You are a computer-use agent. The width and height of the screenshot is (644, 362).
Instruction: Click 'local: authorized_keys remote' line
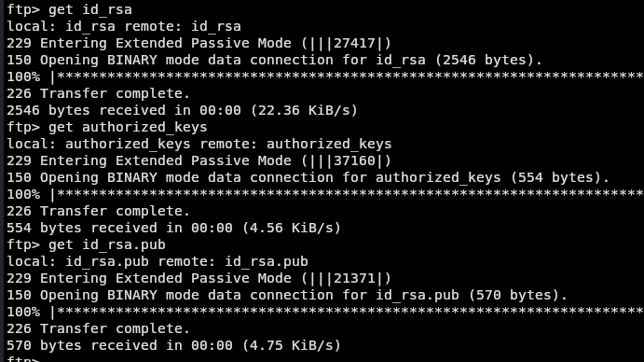(199, 144)
